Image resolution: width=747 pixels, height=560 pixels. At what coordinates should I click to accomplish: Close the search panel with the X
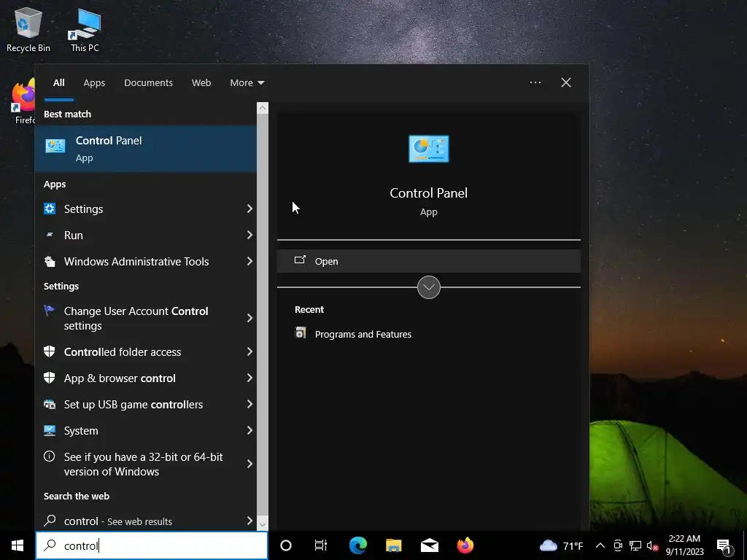565,82
